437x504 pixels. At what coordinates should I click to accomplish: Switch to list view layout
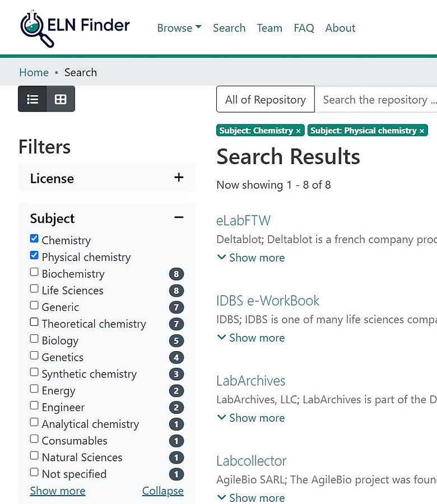tap(32, 99)
